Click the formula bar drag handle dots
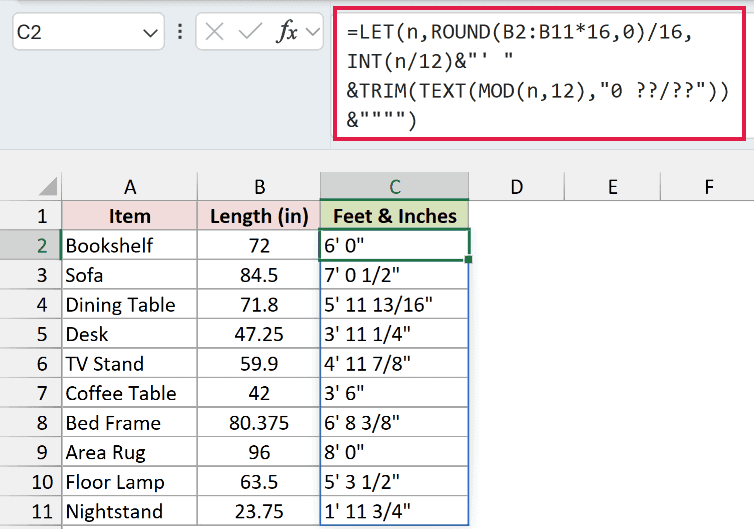 pos(180,32)
